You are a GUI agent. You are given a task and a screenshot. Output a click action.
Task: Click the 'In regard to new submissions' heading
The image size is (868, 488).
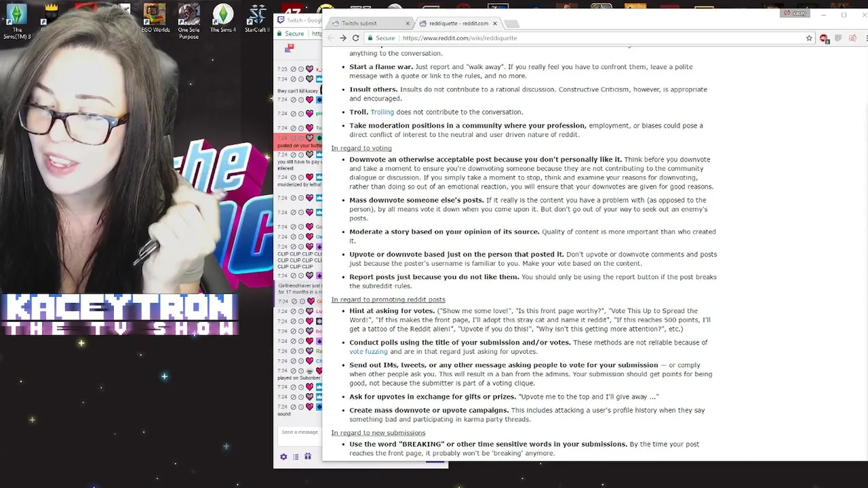coord(378,432)
